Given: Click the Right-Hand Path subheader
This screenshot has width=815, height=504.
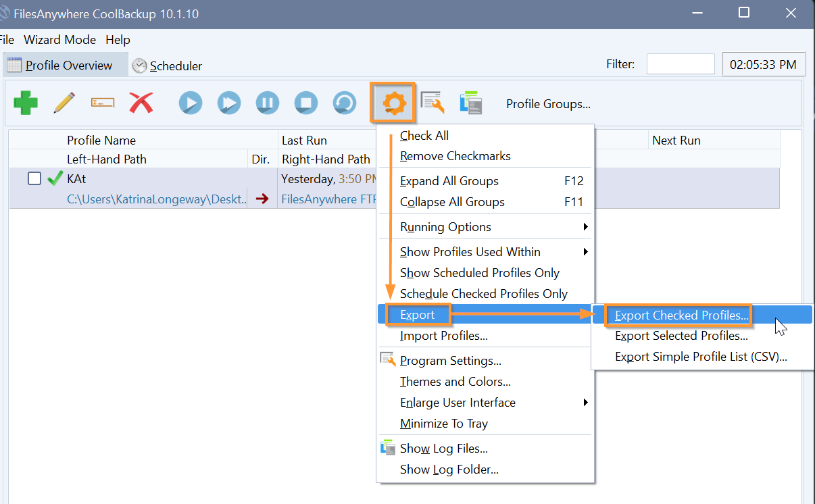Looking at the screenshot, I should click(326, 159).
